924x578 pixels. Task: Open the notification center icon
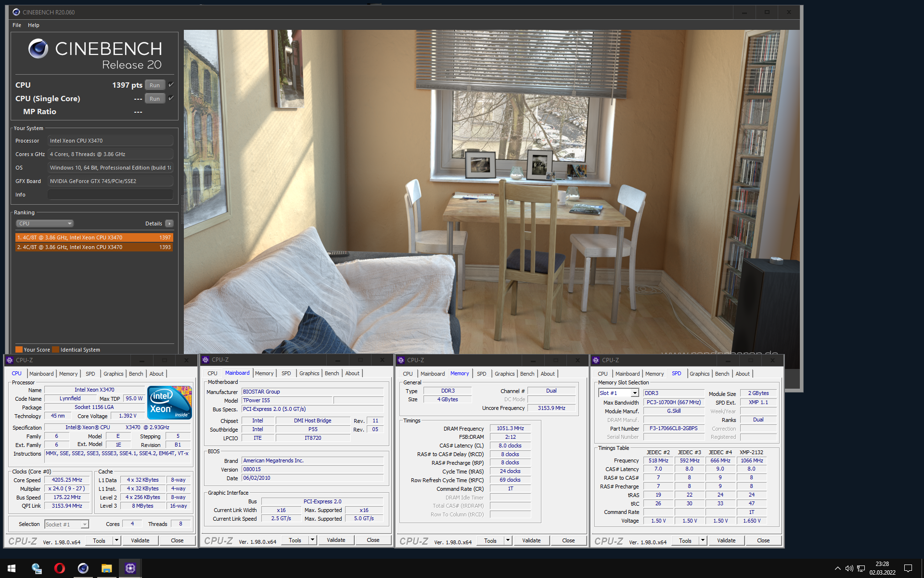(x=908, y=568)
